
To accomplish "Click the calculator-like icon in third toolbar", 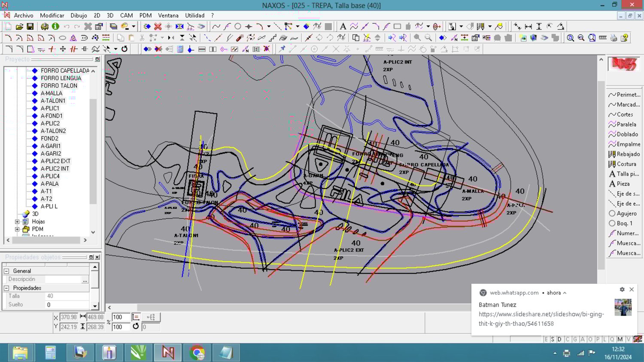I will click(x=180, y=49).
